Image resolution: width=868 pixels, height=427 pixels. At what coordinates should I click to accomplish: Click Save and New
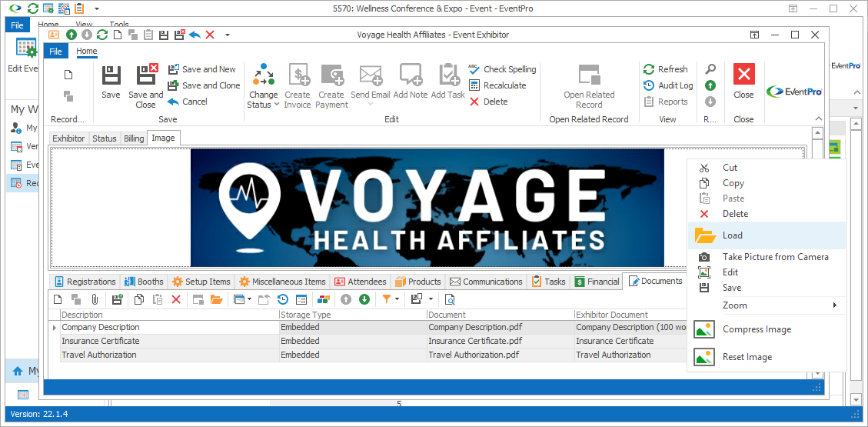pyautogui.click(x=202, y=69)
